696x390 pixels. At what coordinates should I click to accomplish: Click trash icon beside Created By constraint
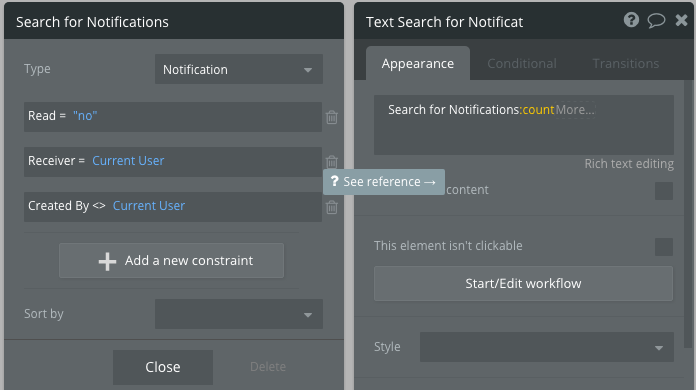point(332,207)
